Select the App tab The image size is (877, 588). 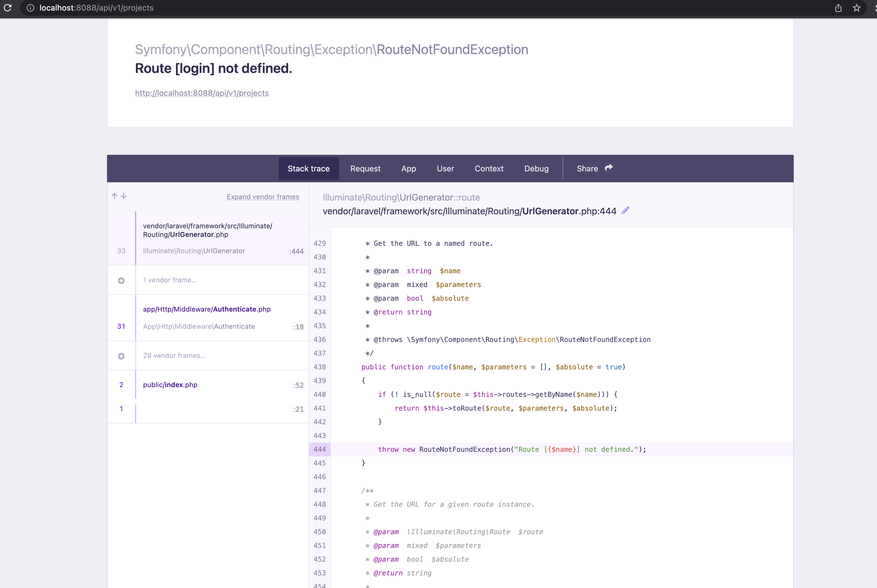tap(408, 168)
